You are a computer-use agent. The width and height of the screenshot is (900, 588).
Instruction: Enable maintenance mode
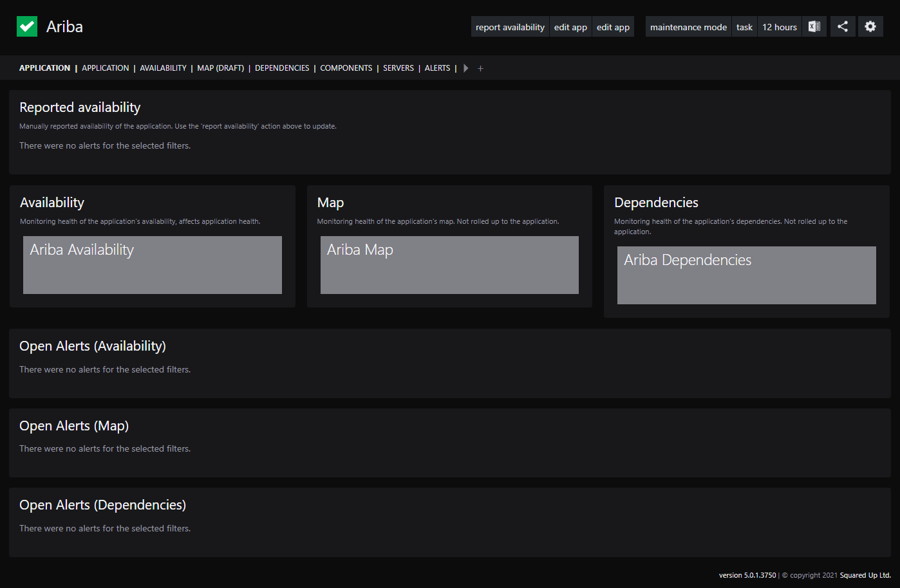(x=688, y=26)
